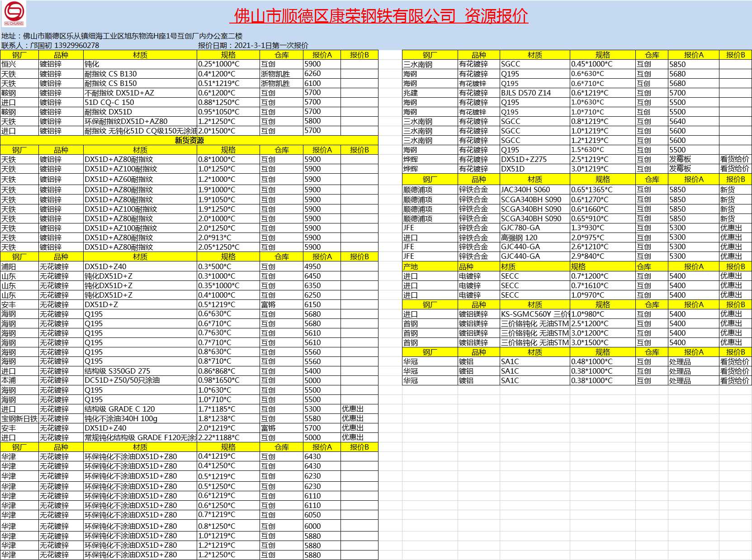Screen dimensions: 752x560
Task: Click the 0.95*1050*C spec cell
Action: click(228, 112)
